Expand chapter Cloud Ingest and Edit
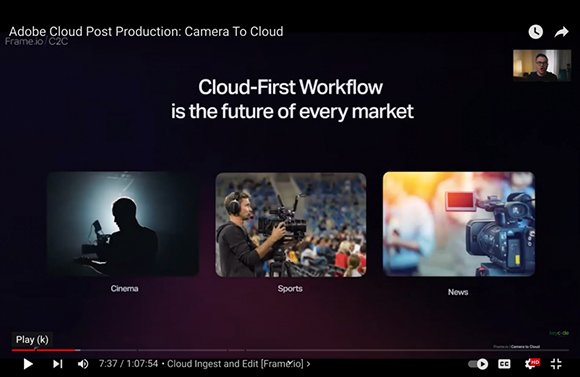 tap(235, 364)
